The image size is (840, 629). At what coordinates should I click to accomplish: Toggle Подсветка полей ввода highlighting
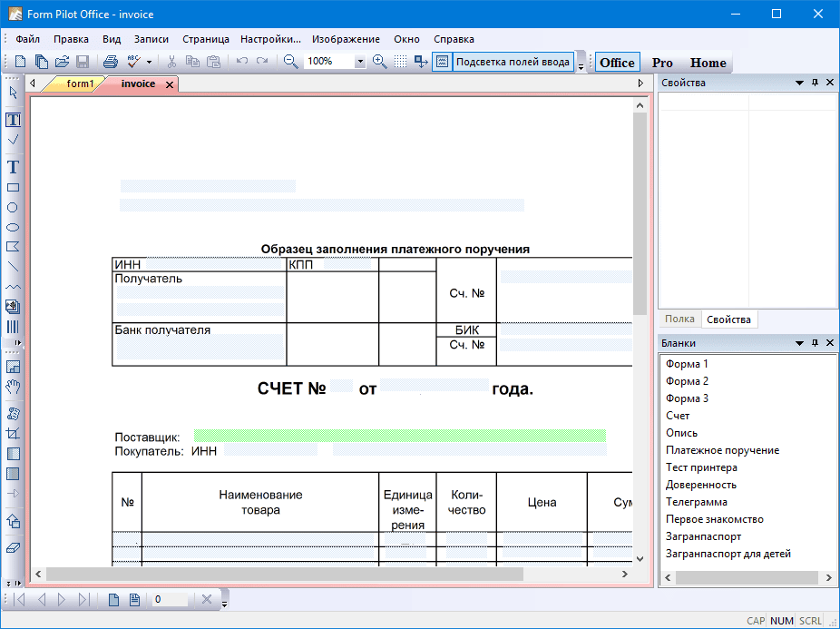503,62
